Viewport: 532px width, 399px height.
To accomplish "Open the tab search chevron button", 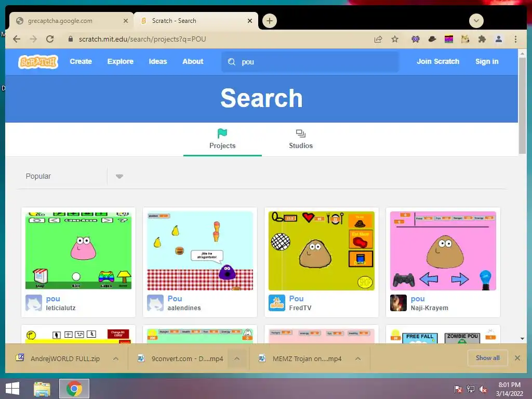I will (x=476, y=21).
